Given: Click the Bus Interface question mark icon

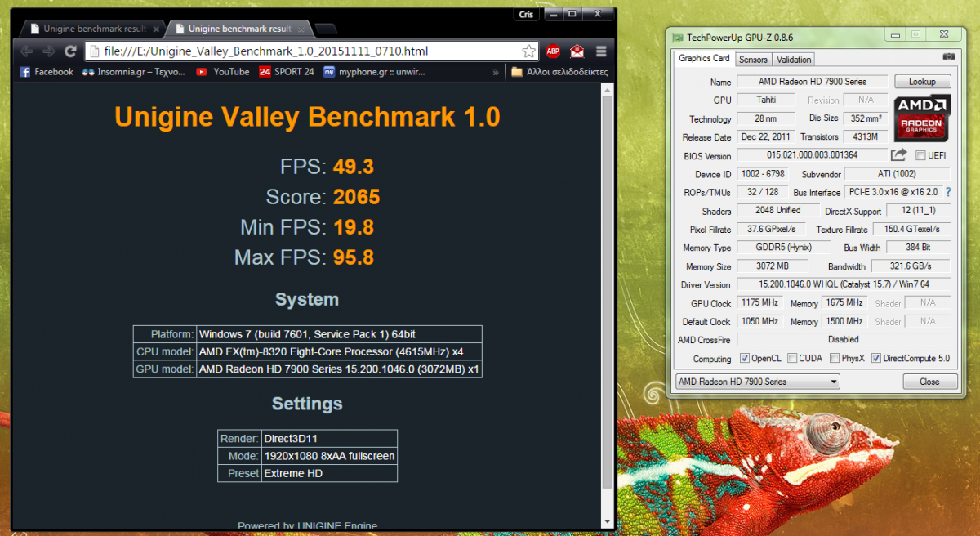Looking at the screenshot, I should coord(948,192).
